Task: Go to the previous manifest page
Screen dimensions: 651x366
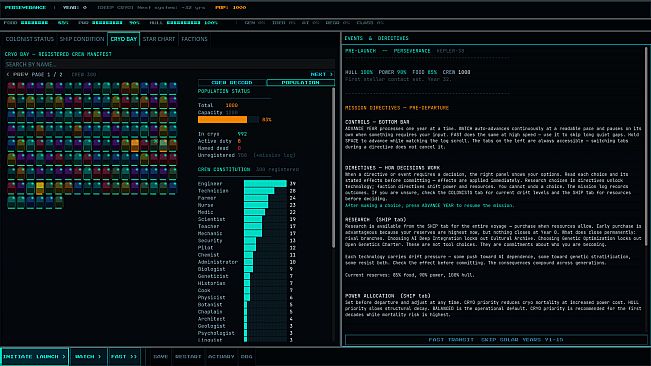Action: [17, 74]
